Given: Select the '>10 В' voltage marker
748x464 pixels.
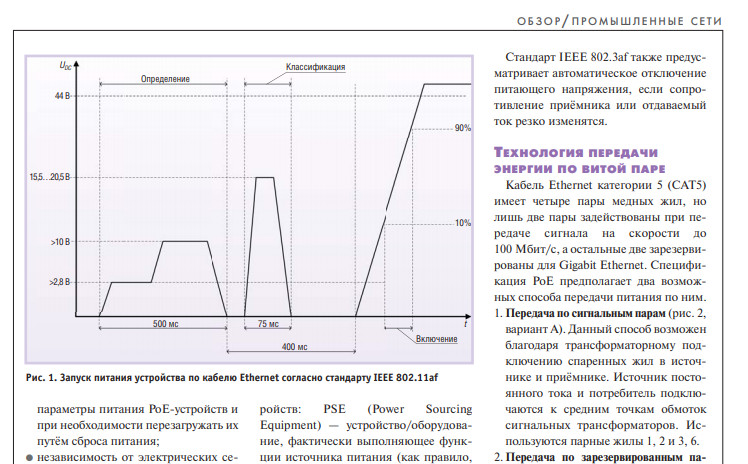Looking at the screenshot, I should tap(60, 242).
